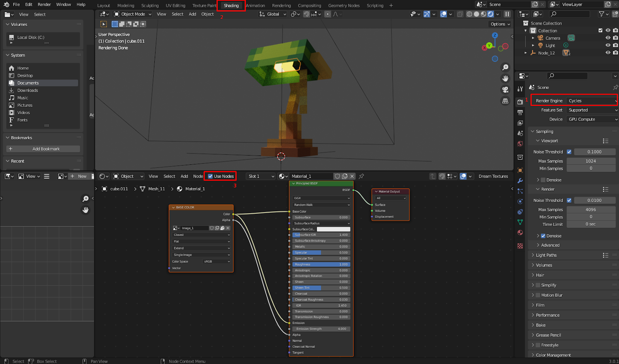Screen dimensions: 619x364
Task: Open the Output properties tab icon
Action: pos(520,112)
